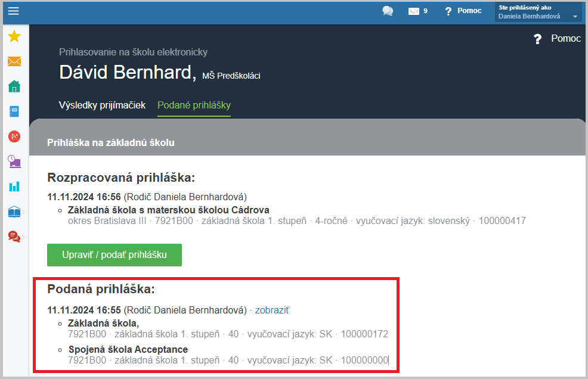This screenshot has height=379, width=588.
Task: Go to the green home icon
Action: coord(14,86)
